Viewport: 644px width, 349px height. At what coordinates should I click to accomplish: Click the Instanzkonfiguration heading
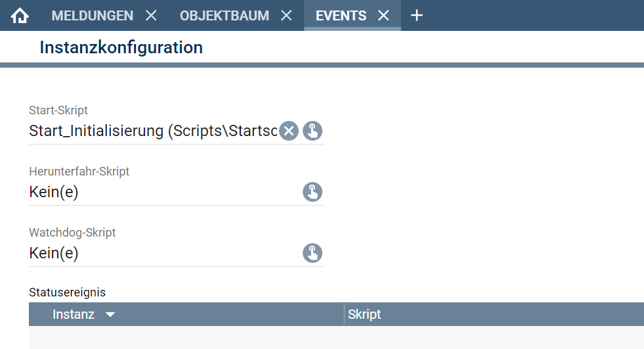tap(121, 47)
